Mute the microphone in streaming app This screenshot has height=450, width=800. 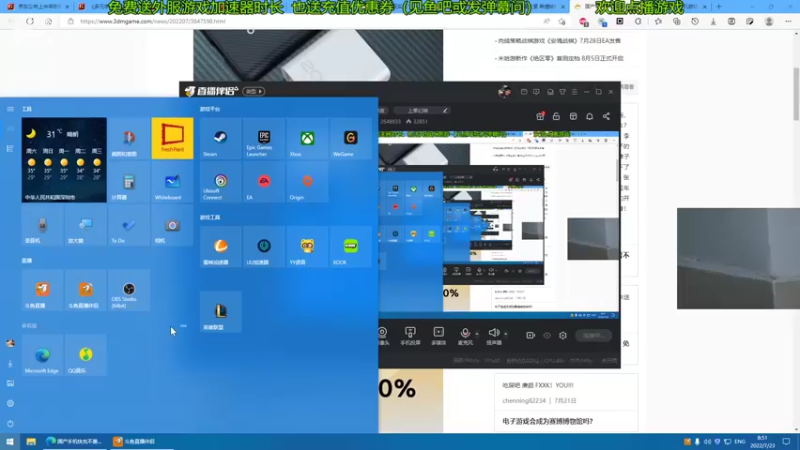click(x=465, y=335)
